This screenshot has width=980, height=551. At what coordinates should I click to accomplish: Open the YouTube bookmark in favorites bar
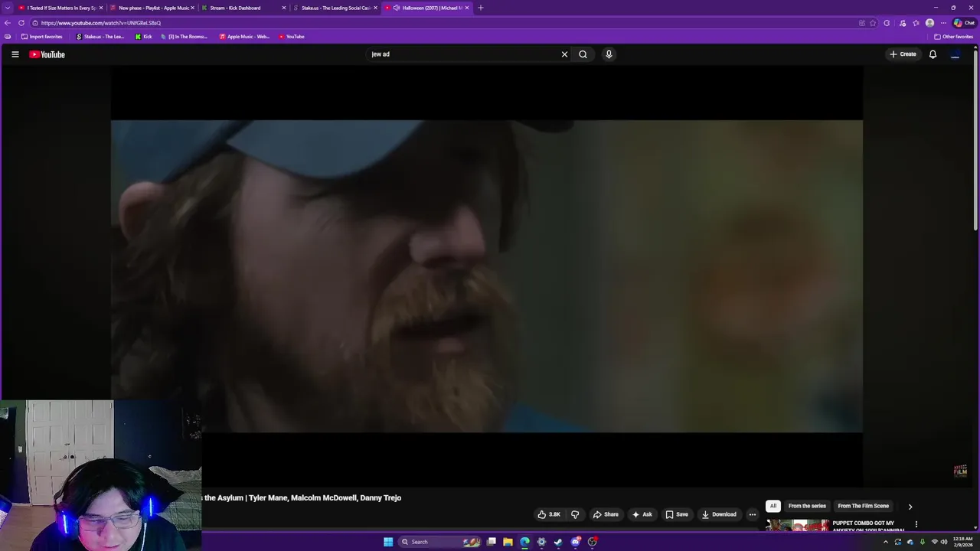tap(292, 37)
